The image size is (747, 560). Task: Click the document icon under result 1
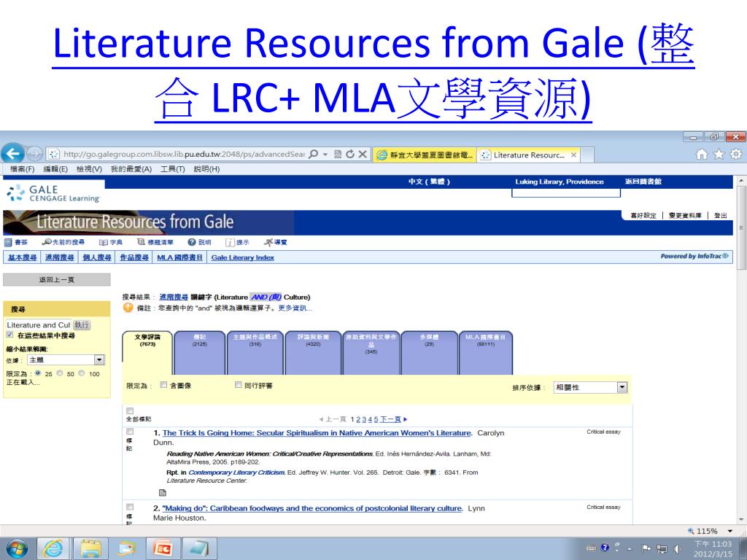pyautogui.click(x=163, y=492)
